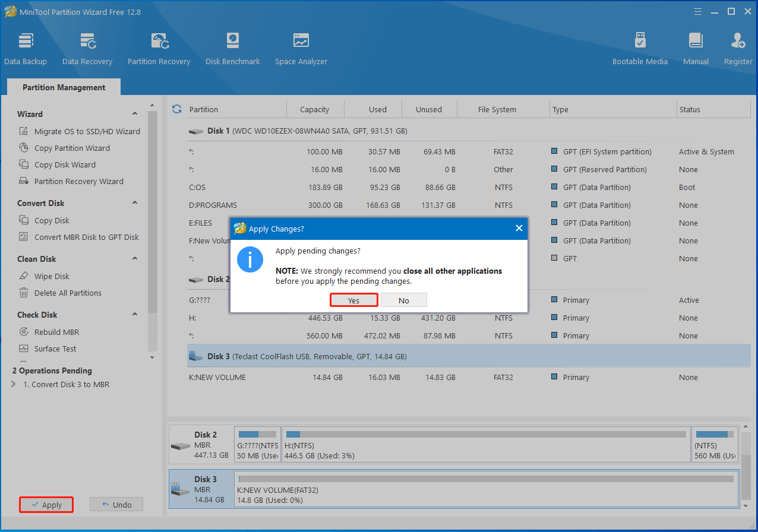Start Migrate OS to SSD/HD Wizard

click(80, 131)
